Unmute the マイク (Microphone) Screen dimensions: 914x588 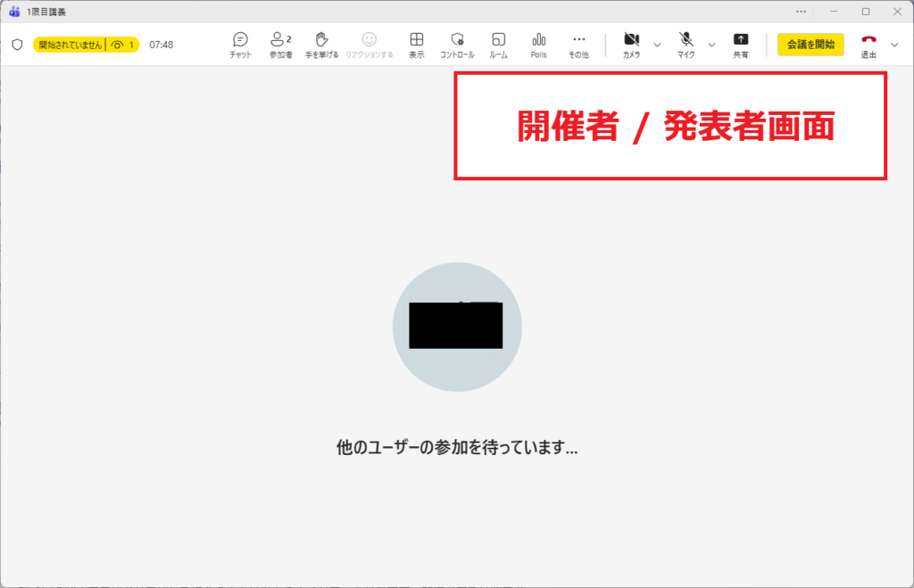pos(685,44)
